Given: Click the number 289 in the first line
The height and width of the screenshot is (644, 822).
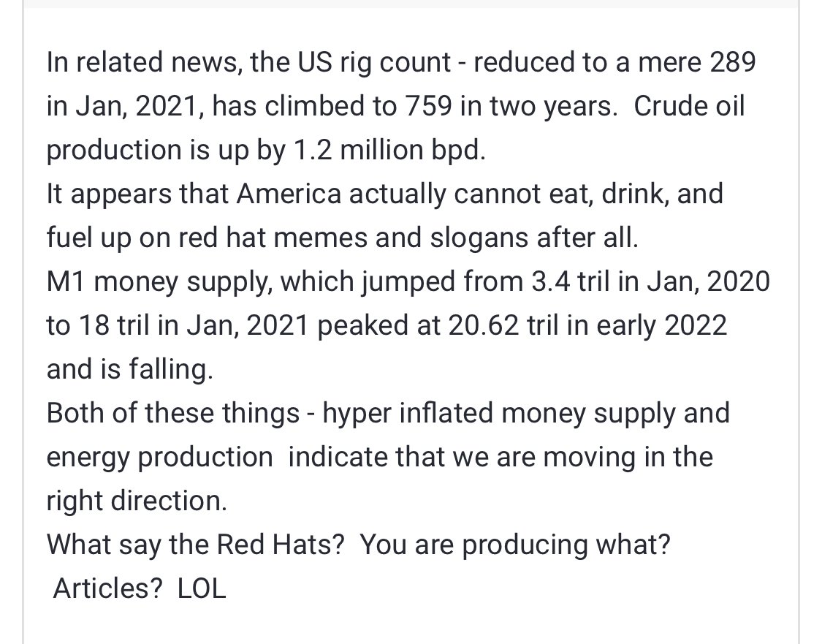Looking at the screenshot, I should coord(732,62).
